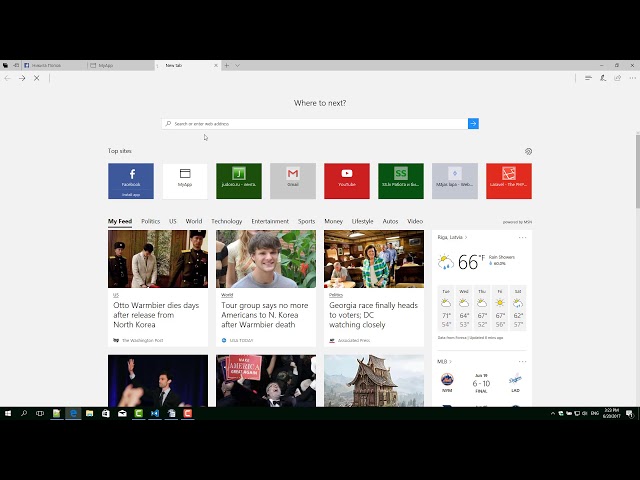Viewport: 640px width, 480px height.
Task: Open the MyApp top site tile
Action: [185, 181]
